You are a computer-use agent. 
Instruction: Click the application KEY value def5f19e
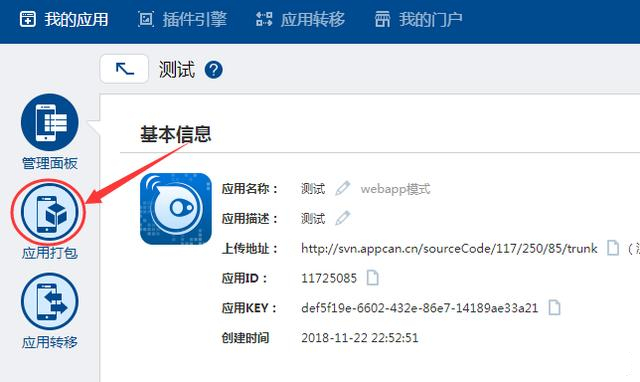point(420,308)
